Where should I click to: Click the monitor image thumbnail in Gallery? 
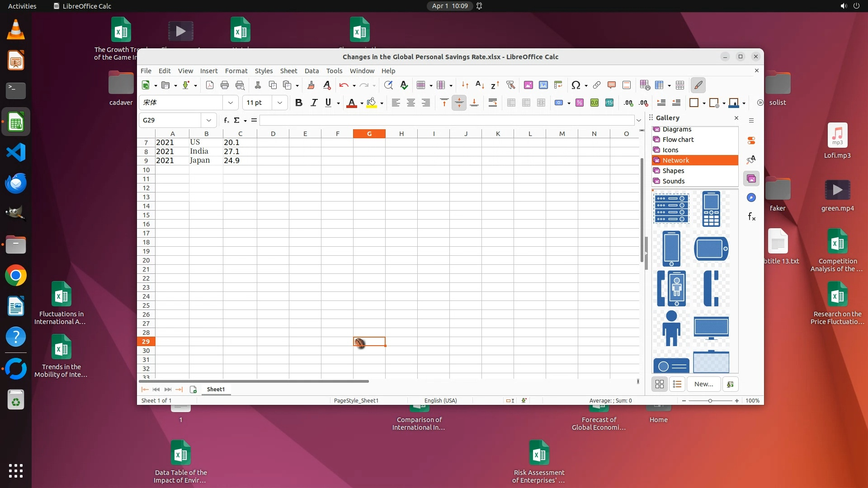[711, 328]
